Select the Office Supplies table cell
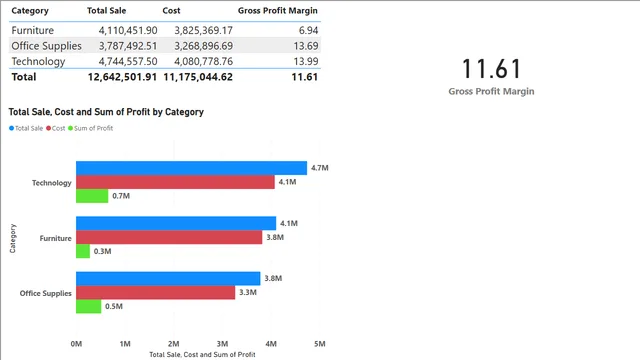 (x=47, y=46)
